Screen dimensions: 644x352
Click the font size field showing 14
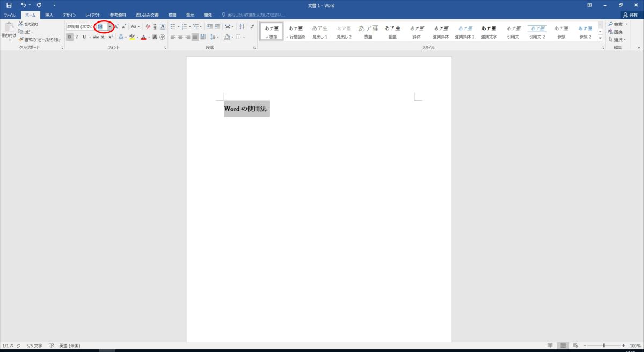101,26
